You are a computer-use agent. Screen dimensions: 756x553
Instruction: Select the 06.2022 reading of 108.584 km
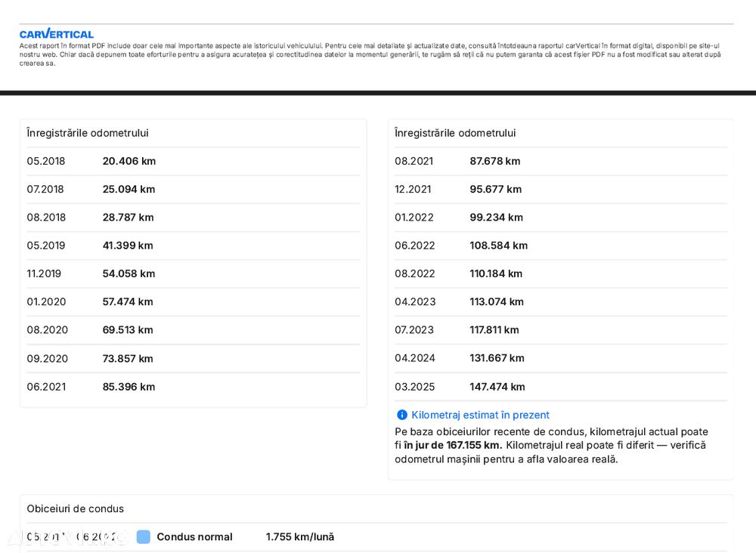click(561, 246)
